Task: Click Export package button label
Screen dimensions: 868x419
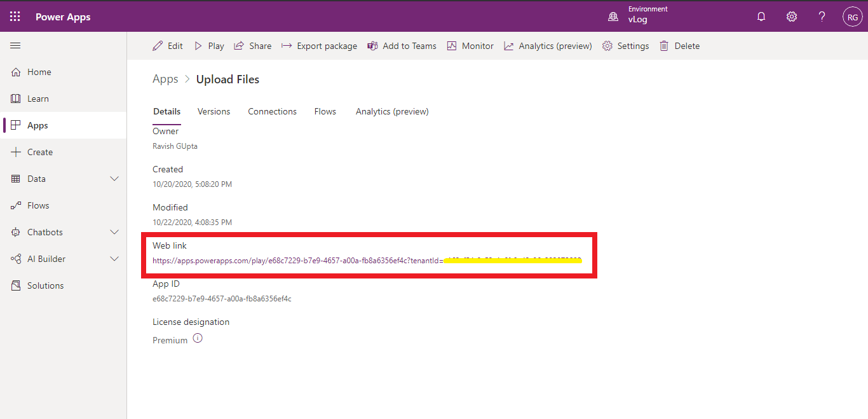Action: click(x=327, y=46)
